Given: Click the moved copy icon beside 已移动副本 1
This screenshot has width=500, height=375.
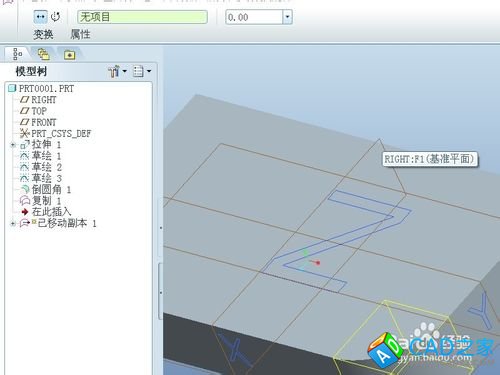Looking at the screenshot, I should (x=25, y=223).
